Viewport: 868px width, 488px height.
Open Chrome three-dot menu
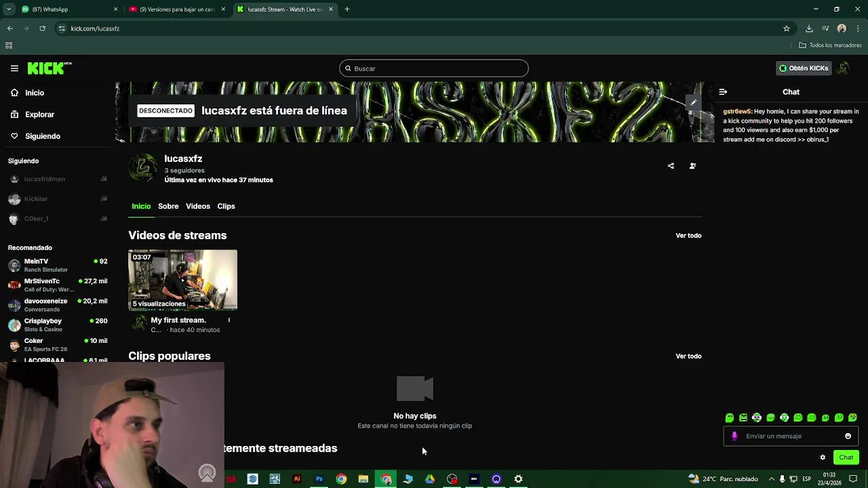[858, 28]
